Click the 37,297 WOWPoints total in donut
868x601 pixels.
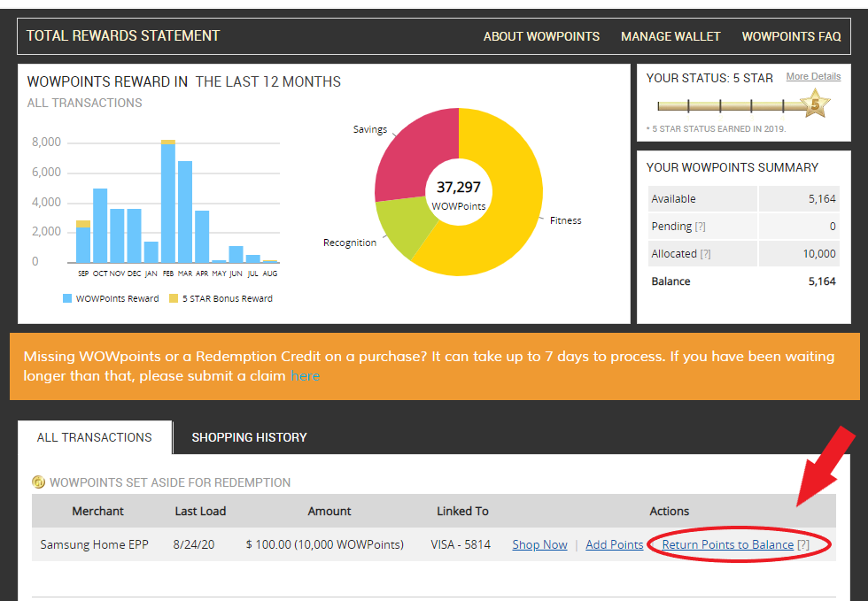tap(459, 195)
